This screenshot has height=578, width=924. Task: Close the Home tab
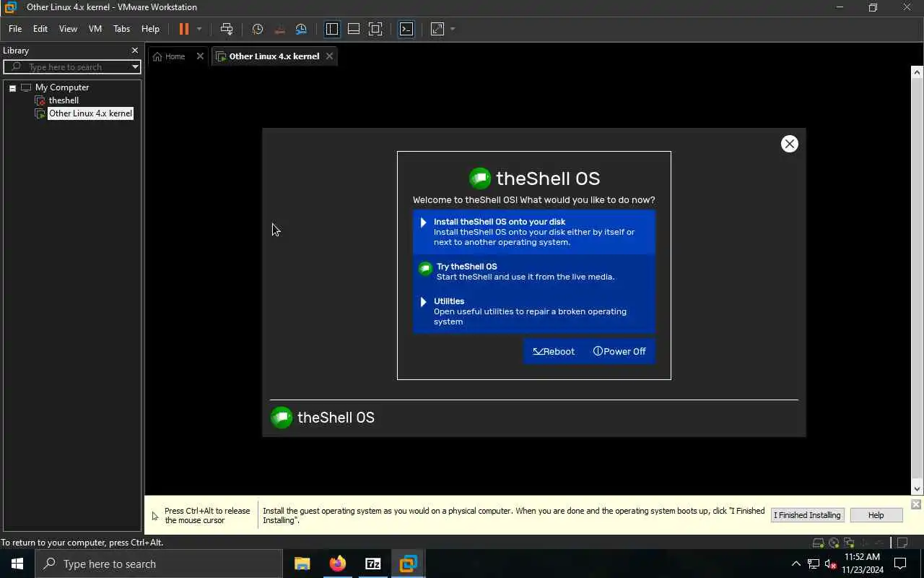[x=200, y=56]
